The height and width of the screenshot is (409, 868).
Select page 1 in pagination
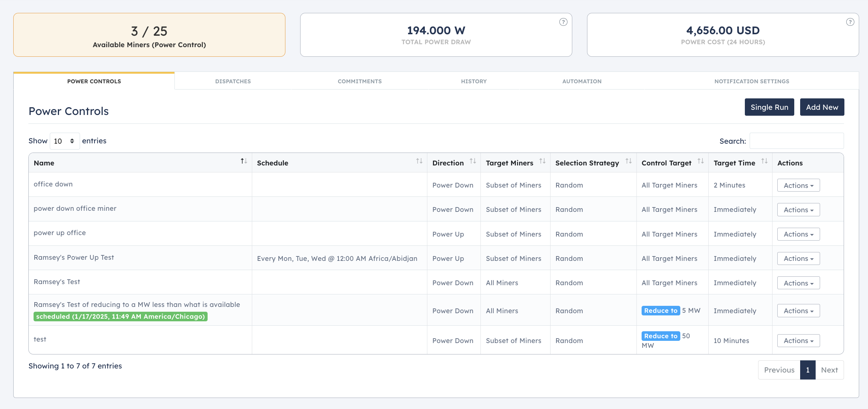[x=808, y=370]
